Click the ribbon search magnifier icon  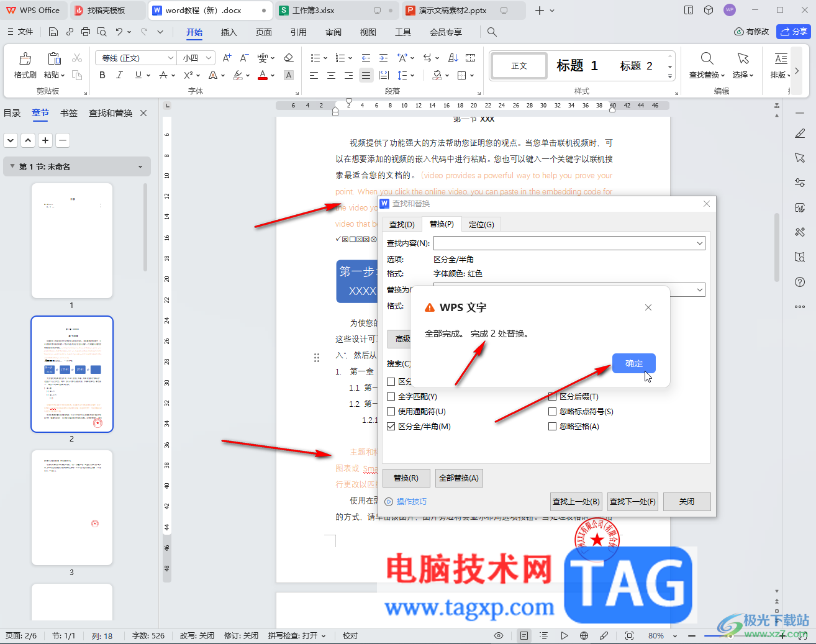(x=492, y=32)
